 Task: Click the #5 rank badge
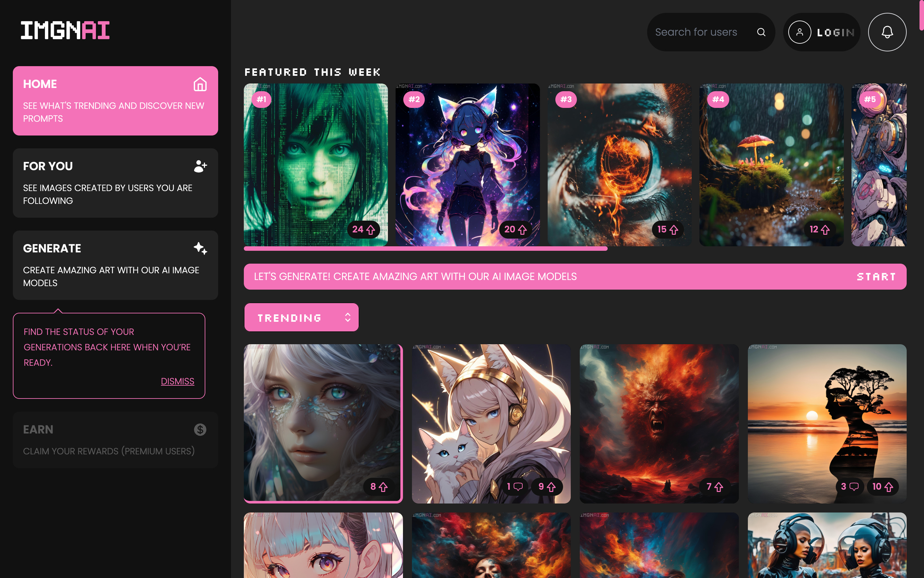[x=870, y=100]
